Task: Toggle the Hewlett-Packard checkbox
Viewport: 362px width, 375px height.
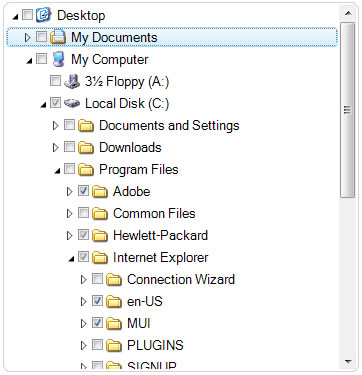Action: pos(83,235)
